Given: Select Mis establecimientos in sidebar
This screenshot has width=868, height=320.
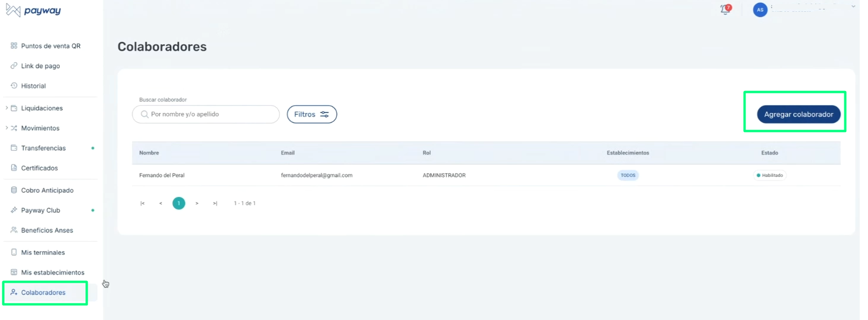Looking at the screenshot, I should click(x=53, y=273).
